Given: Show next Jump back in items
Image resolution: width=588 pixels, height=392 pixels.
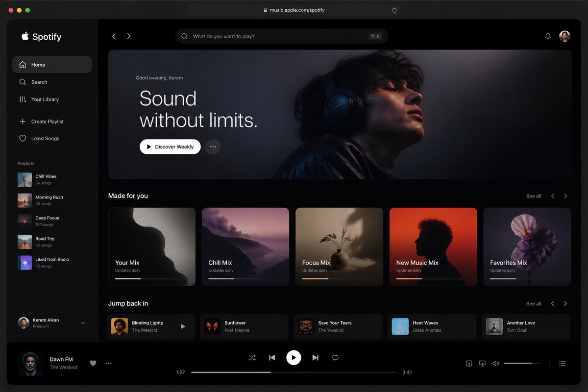Looking at the screenshot, I should (565, 304).
